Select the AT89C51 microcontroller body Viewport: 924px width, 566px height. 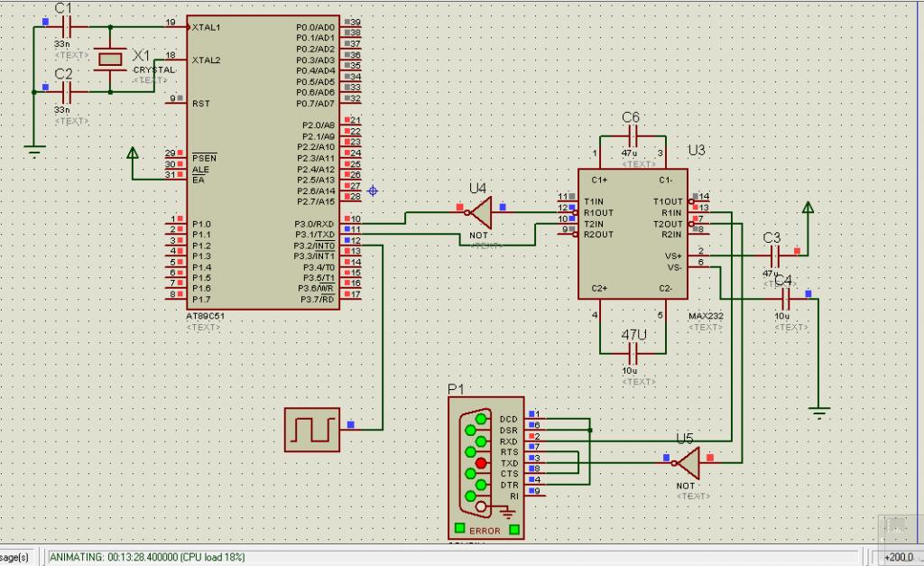tap(263, 162)
